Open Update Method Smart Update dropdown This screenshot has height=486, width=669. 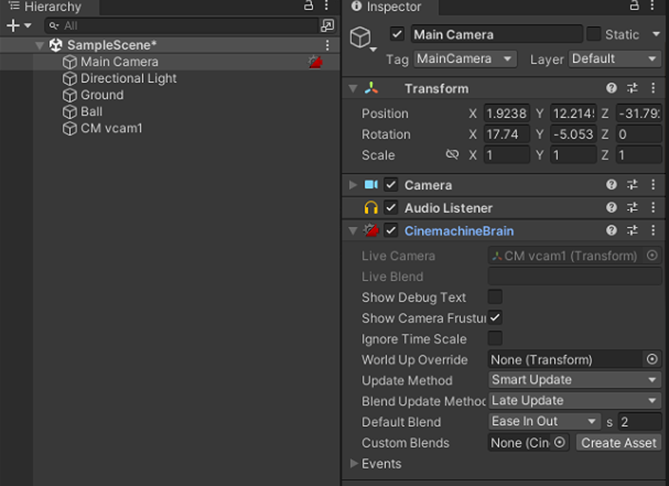(x=575, y=380)
